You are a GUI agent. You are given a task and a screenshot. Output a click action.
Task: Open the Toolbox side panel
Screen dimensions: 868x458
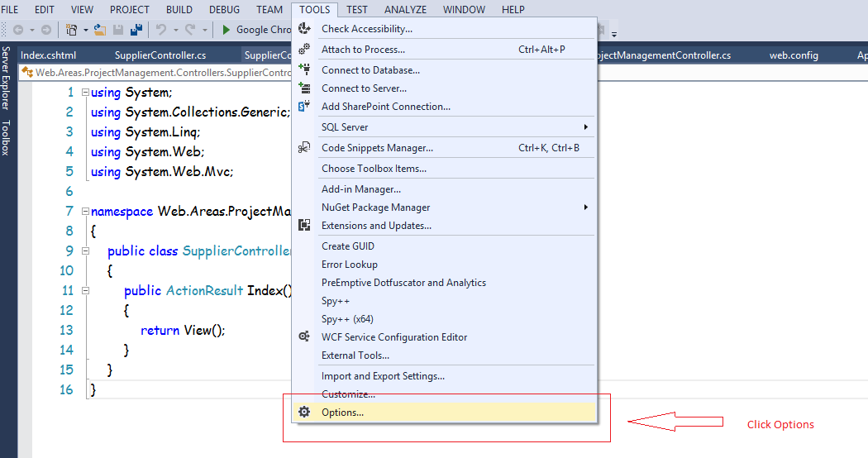(x=6, y=137)
